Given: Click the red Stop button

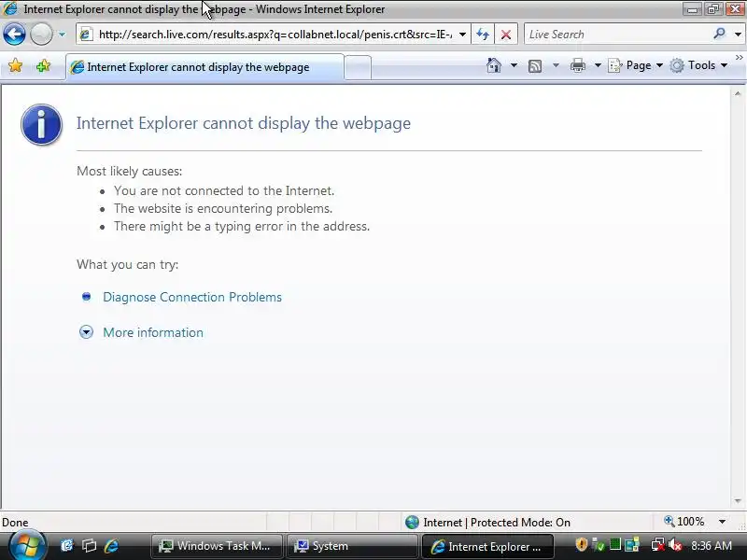Looking at the screenshot, I should tap(506, 35).
